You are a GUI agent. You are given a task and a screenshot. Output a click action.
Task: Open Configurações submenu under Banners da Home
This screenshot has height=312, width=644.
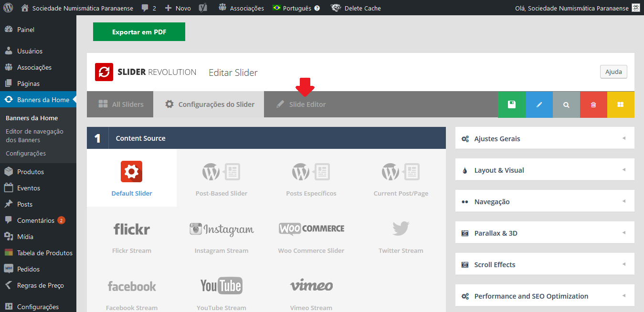click(26, 153)
